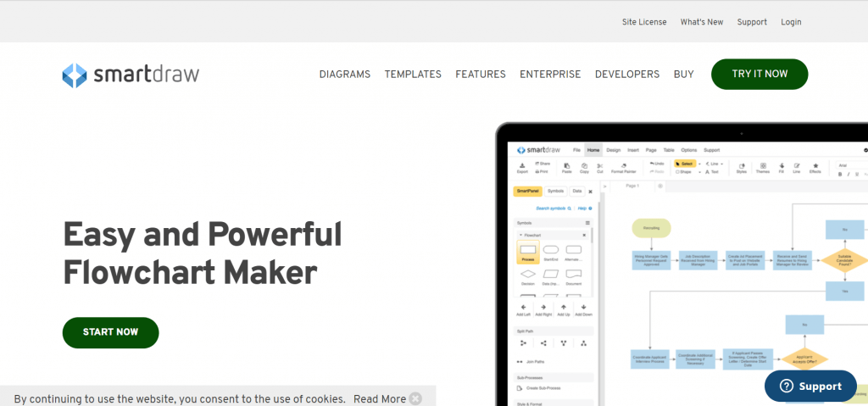
Task: Select the Data tab in the left panel
Action: pos(576,191)
